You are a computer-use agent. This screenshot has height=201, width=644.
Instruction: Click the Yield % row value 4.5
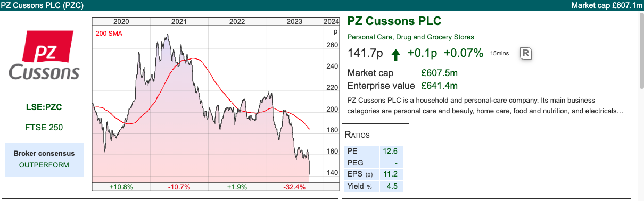coord(392,186)
